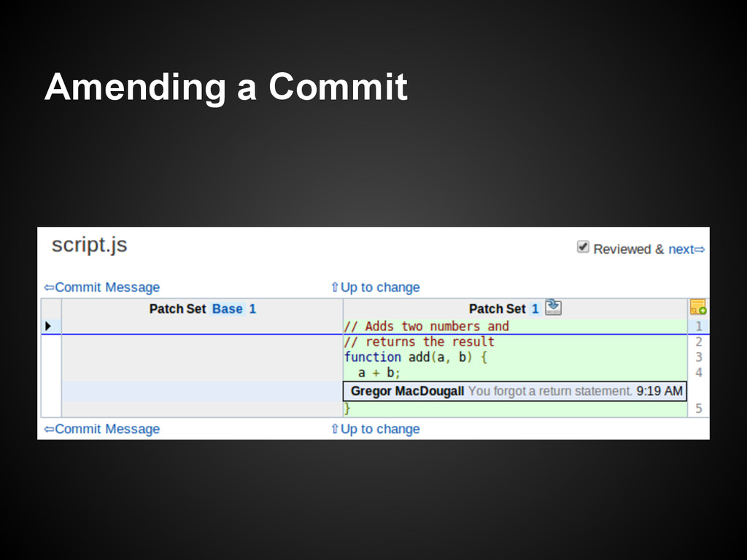Click top Up to change link
This screenshot has width=747, height=560.
coord(375,287)
